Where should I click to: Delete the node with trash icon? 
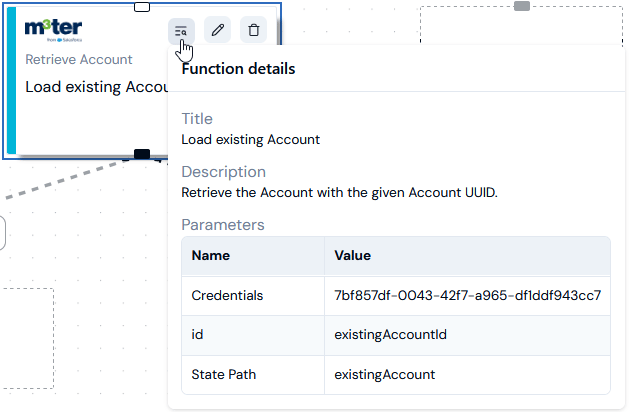[x=254, y=30]
